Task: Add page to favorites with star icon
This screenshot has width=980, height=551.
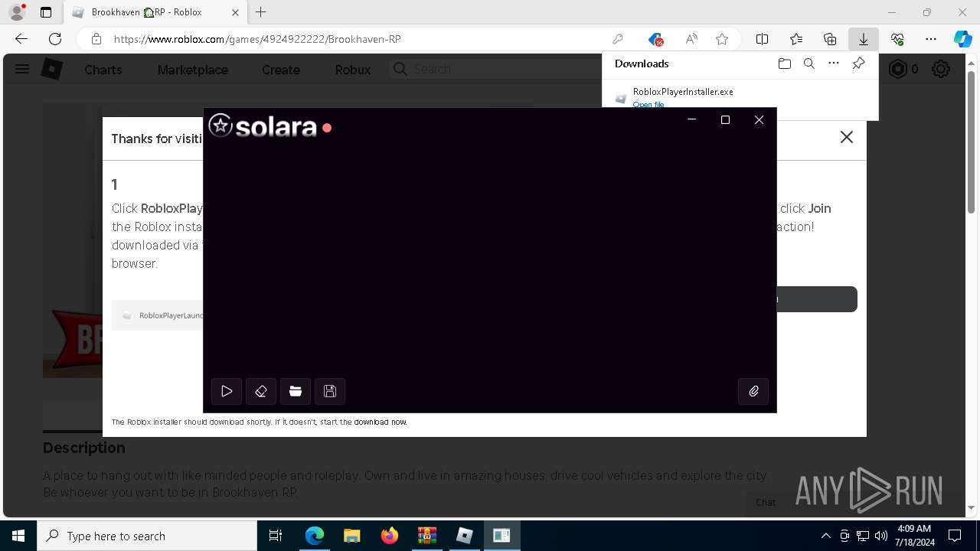Action: point(722,39)
